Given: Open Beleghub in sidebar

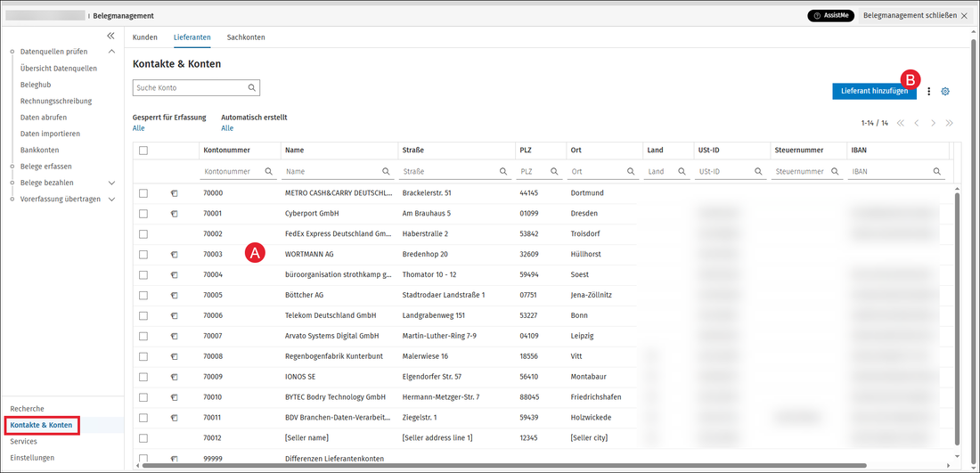Looking at the screenshot, I should [x=36, y=85].
